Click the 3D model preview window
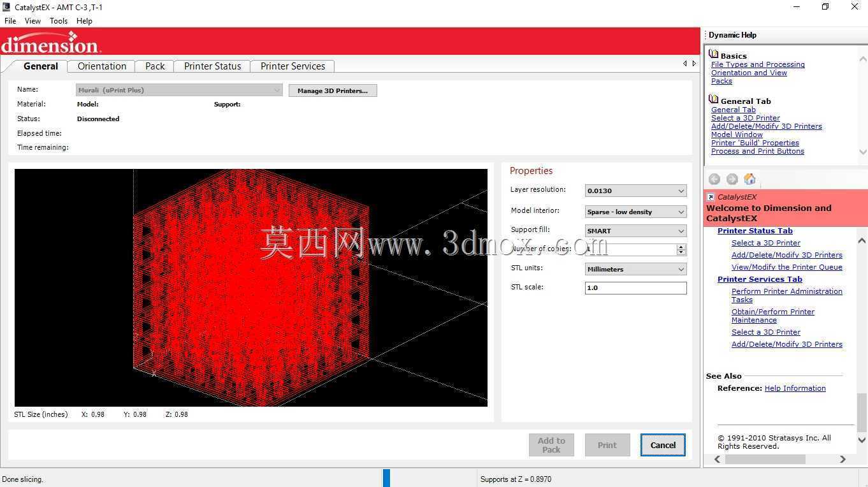 click(x=251, y=287)
